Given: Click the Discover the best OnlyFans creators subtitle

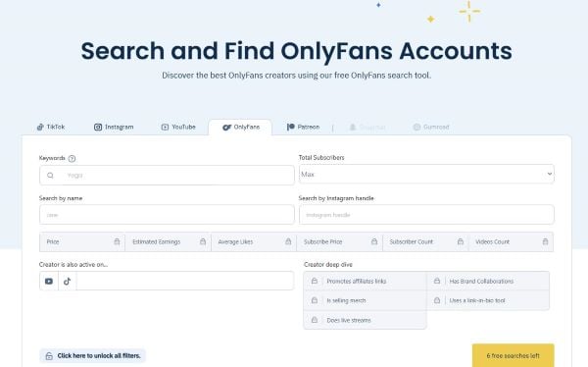Looking at the screenshot, I should coord(296,76).
